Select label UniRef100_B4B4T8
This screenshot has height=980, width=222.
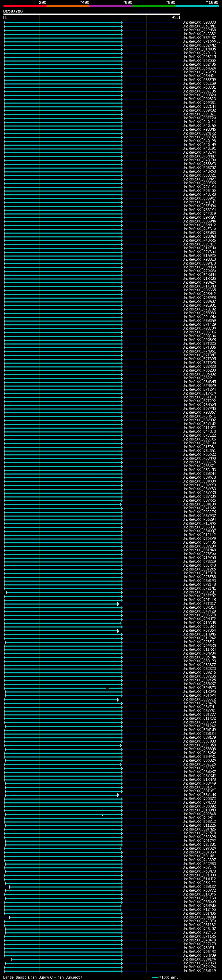[x=199, y=940]
